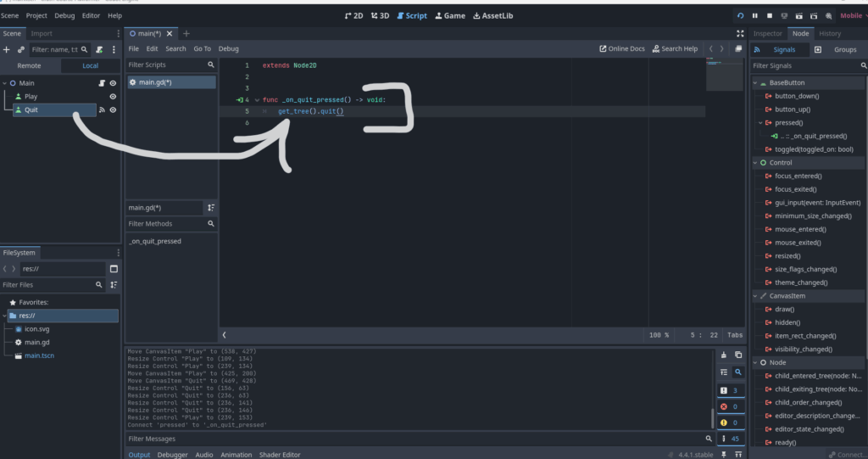Copy output using the copy icon
The image size is (868, 459).
(738, 354)
